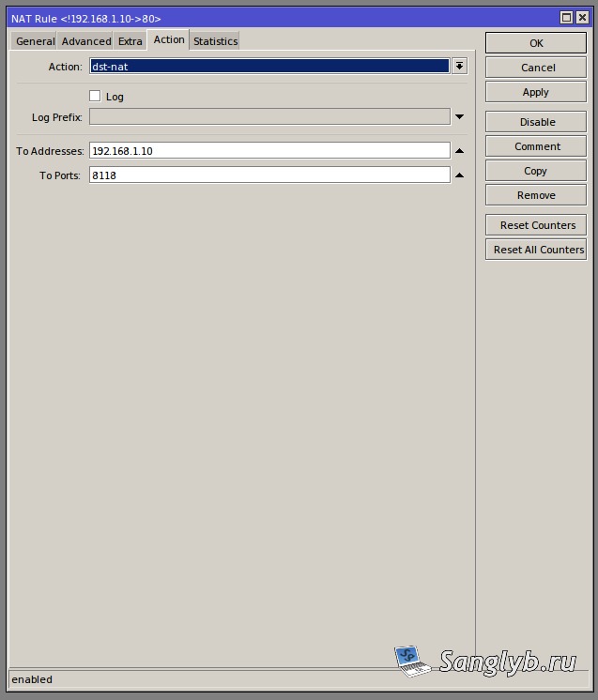Click the Cancel button
This screenshot has height=700, width=598.
[x=535, y=68]
